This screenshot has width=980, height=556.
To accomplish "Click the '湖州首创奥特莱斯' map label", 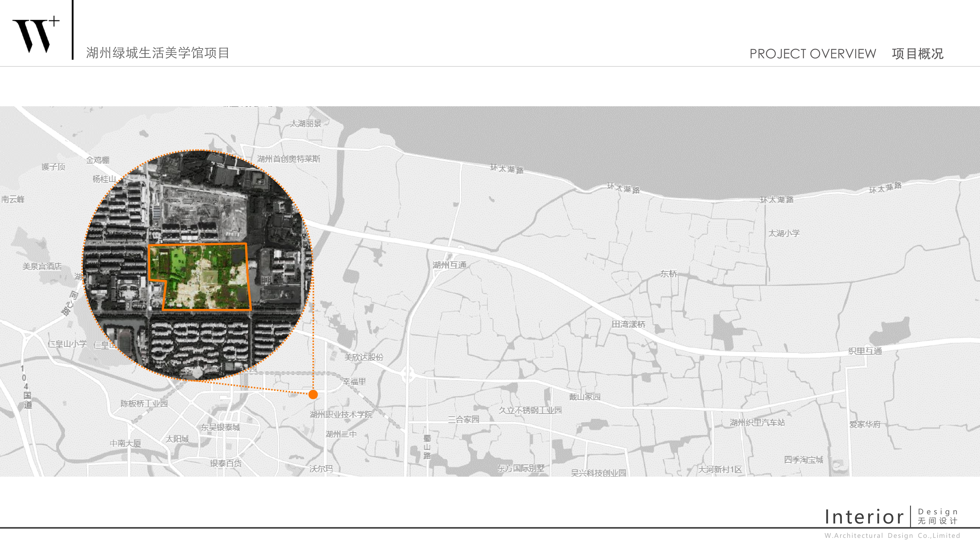I will [x=289, y=159].
